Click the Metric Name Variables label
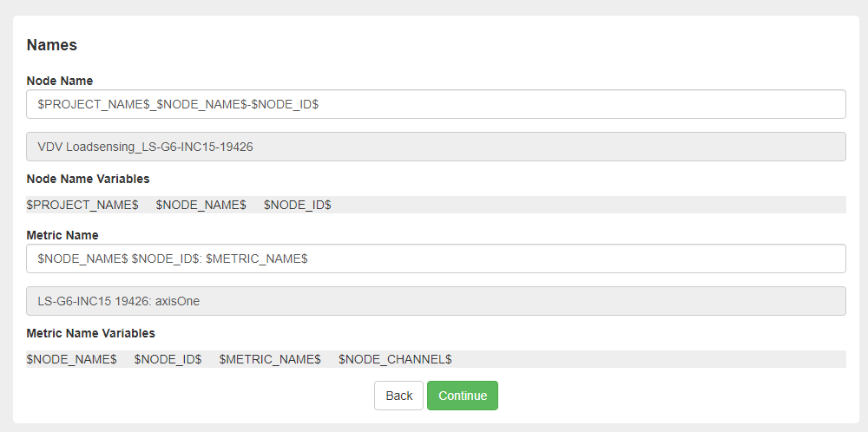868x432 pixels. pyautogui.click(x=91, y=333)
